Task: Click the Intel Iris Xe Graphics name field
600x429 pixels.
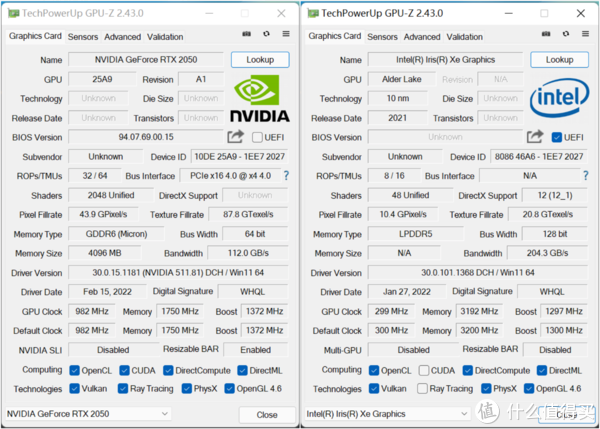Action: coord(445,60)
